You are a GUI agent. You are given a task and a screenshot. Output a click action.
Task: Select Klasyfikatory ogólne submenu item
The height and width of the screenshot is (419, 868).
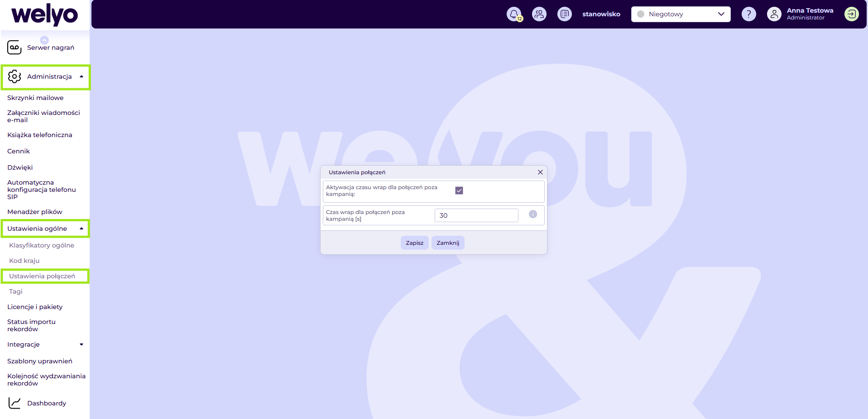coord(42,245)
